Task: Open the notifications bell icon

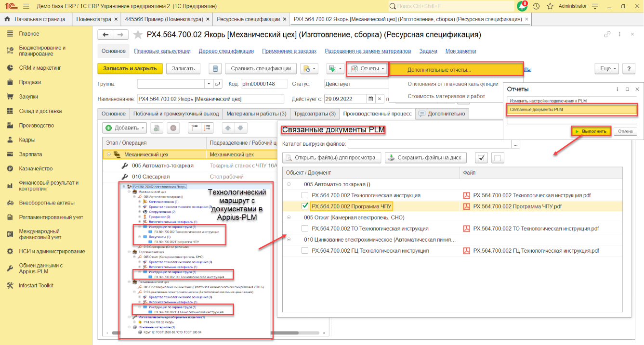Action: [522, 6]
